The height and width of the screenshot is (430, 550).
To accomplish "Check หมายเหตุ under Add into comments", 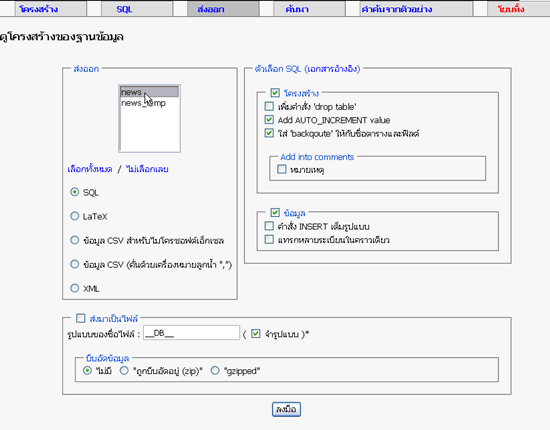I will (282, 169).
